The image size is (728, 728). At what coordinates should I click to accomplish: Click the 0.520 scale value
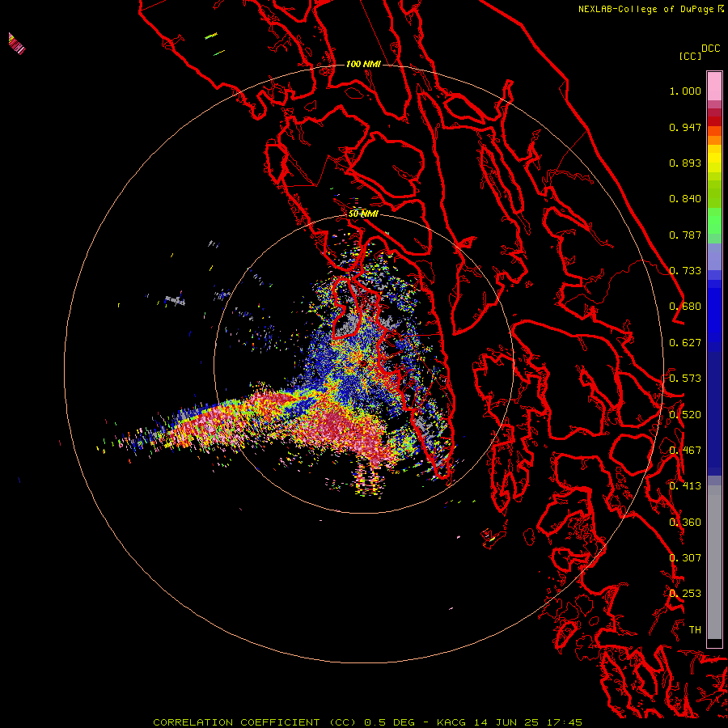point(685,415)
